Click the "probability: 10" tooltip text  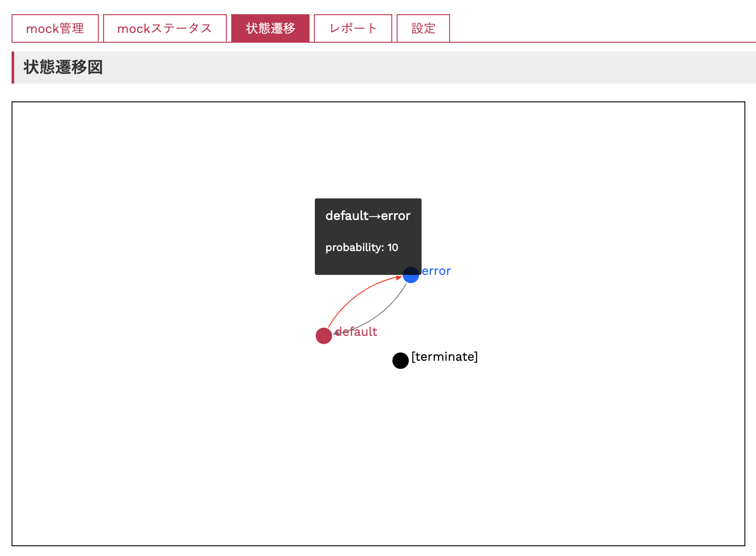click(362, 247)
